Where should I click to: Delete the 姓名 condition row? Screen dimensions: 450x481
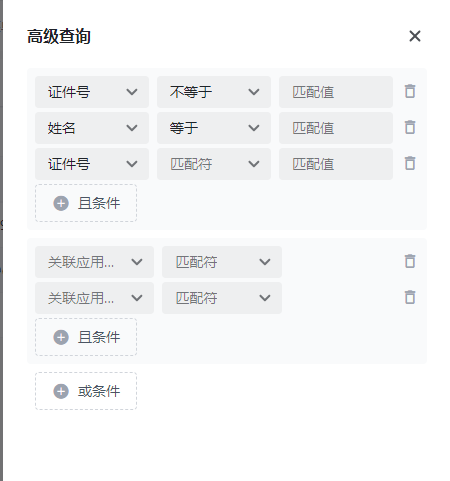(410, 127)
